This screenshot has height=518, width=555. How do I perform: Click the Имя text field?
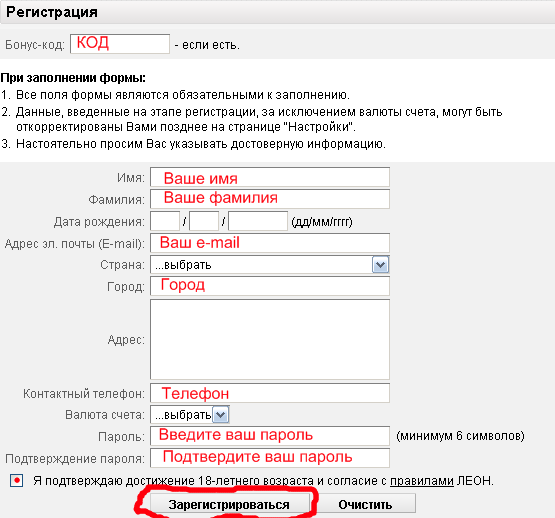270,177
